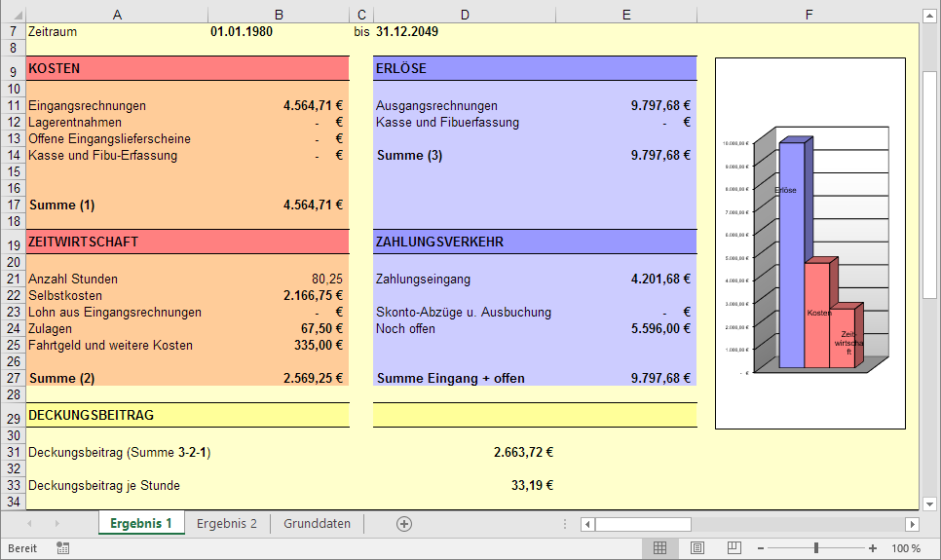941x560 pixels.
Task: Click the macro recording icon in status bar
Action: (63, 548)
